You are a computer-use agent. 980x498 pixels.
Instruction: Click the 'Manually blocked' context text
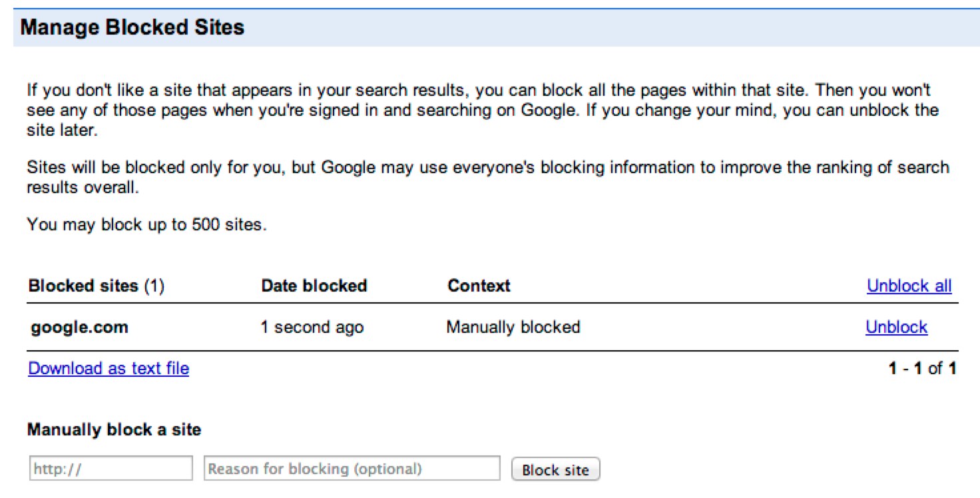point(513,327)
